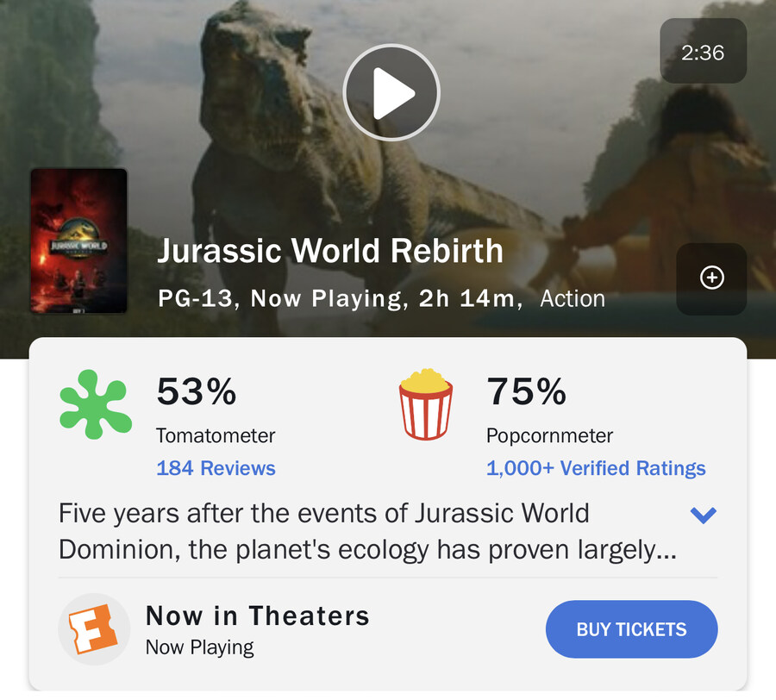Open the Jurassic World Rebirth poster thumbnail
Screen dimensions: 776x700
(x=78, y=241)
